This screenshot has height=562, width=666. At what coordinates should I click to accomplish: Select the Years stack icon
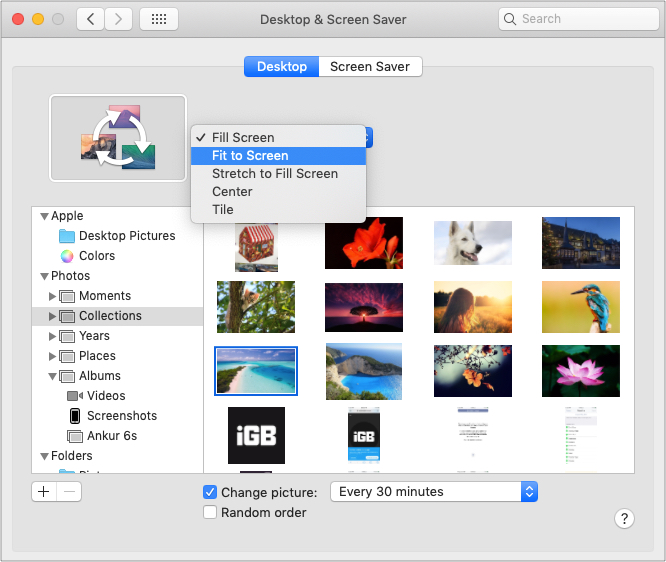tap(67, 336)
